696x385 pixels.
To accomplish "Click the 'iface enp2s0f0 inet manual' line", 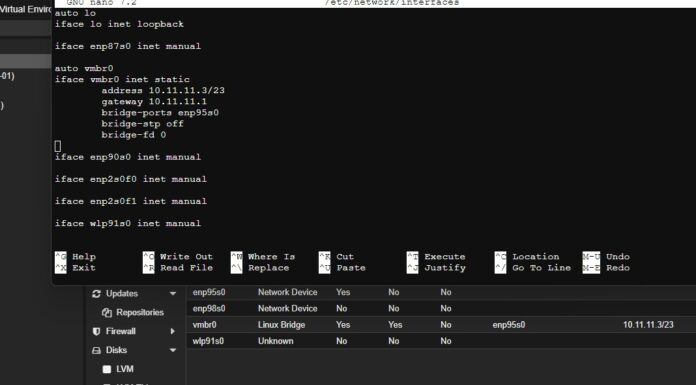I will coord(131,179).
